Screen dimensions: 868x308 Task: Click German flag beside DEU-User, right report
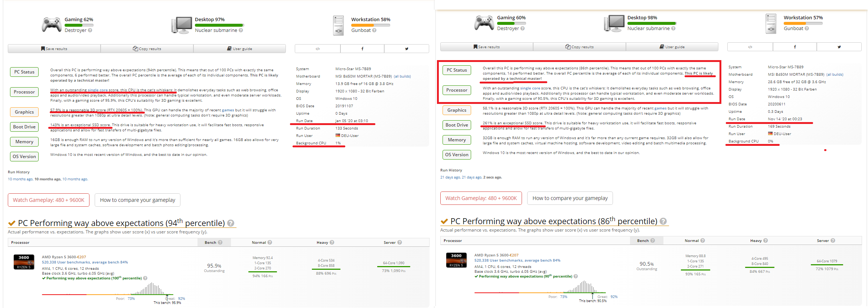pos(770,134)
